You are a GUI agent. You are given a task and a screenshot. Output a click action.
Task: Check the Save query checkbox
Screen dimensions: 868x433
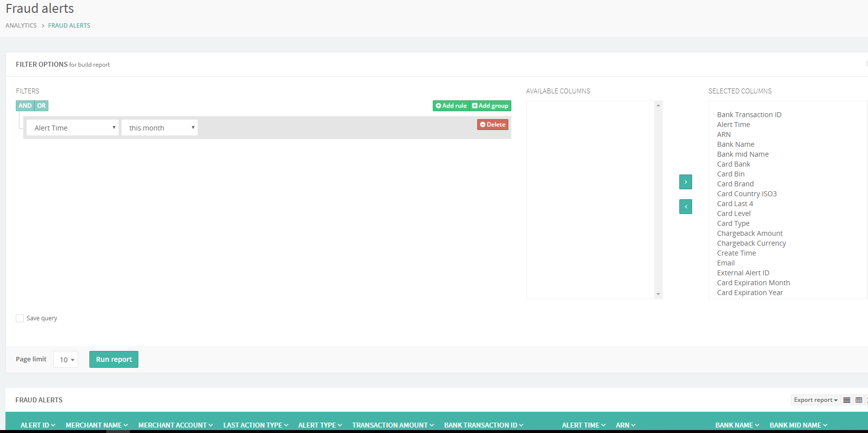click(20, 318)
